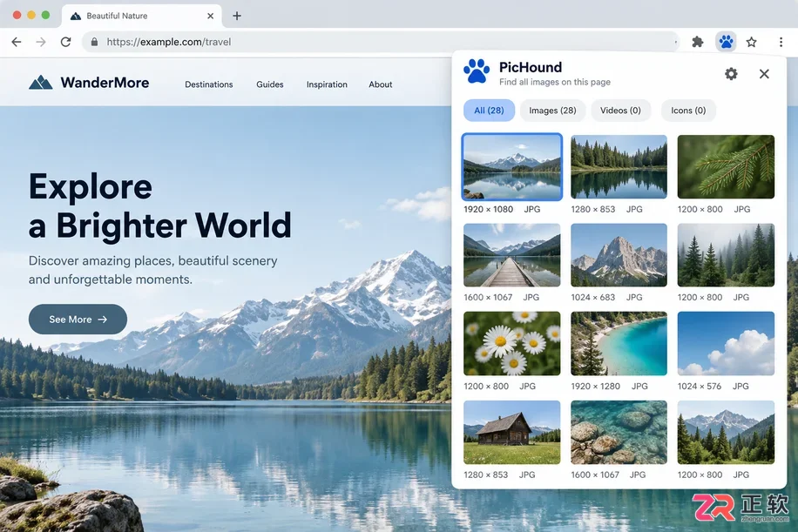798x532 pixels.
Task: Close the PicHound panel
Action: coord(764,74)
